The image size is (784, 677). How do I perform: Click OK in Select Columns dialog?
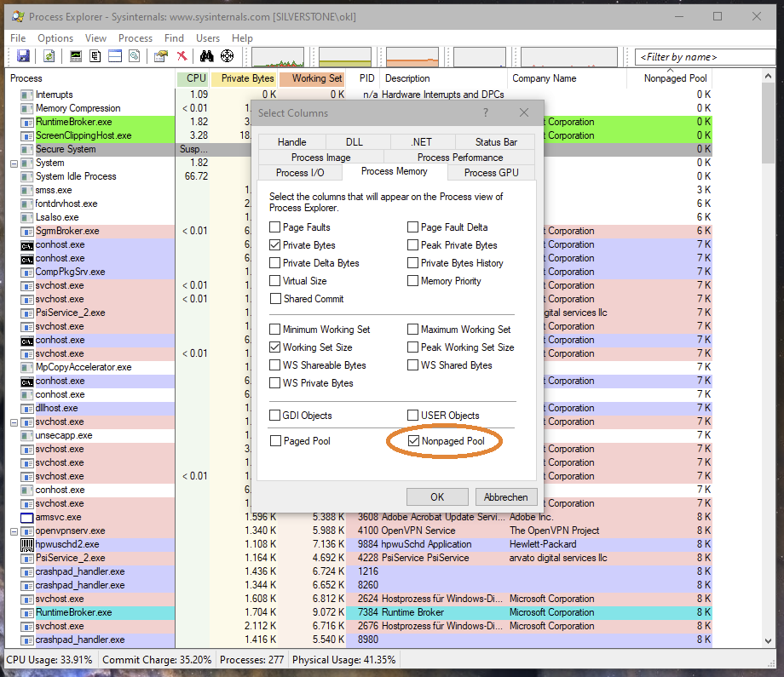point(437,497)
